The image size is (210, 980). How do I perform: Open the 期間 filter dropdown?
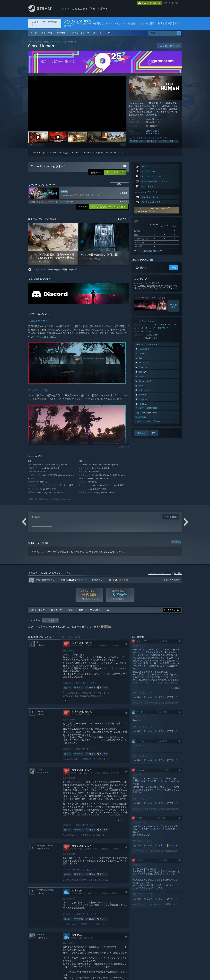point(82,610)
